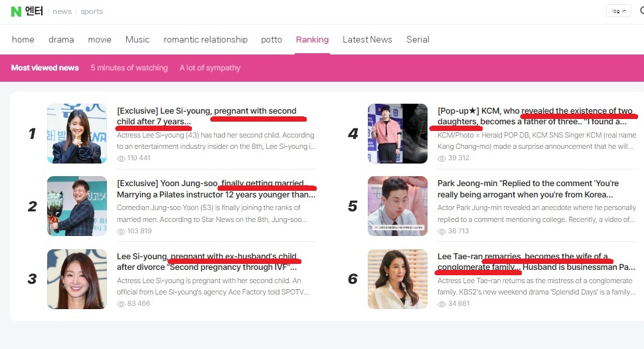The width and height of the screenshot is (644, 349).
Task: Click the rank number 2
Action: 32,206
